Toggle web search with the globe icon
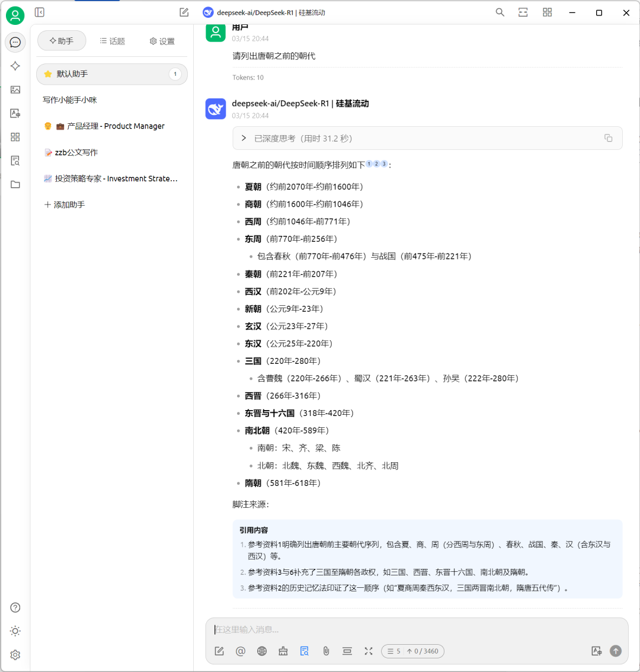 (261, 651)
